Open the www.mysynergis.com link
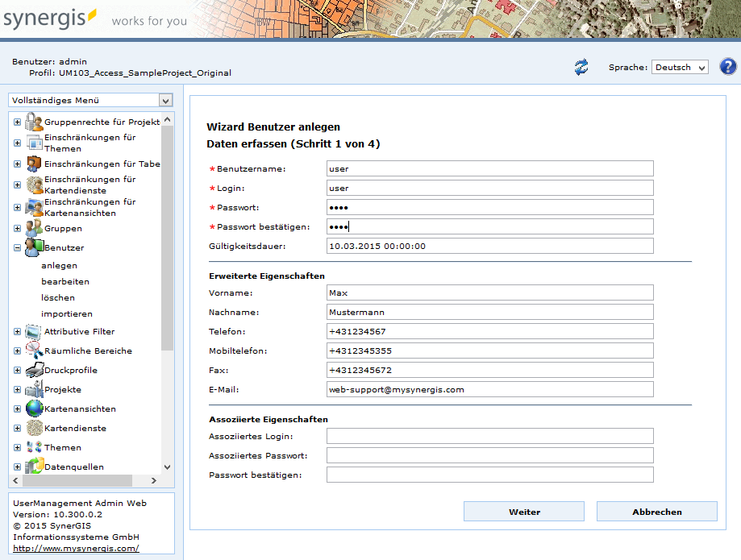 click(76, 549)
